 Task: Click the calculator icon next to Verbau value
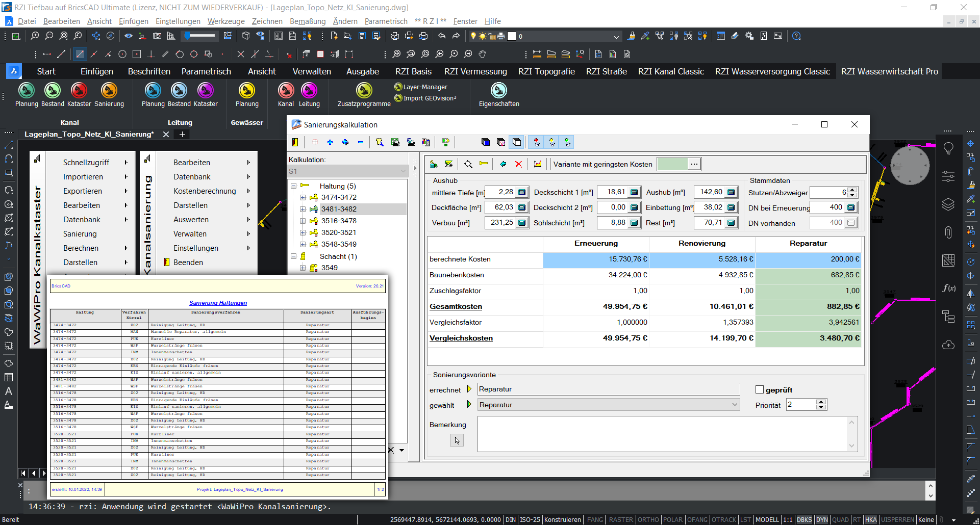point(522,223)
